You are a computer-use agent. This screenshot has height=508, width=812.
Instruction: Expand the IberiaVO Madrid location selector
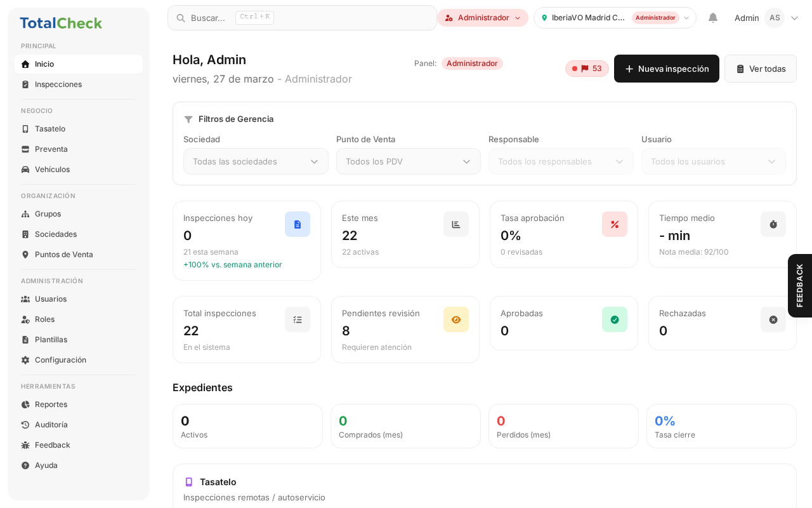614,18
